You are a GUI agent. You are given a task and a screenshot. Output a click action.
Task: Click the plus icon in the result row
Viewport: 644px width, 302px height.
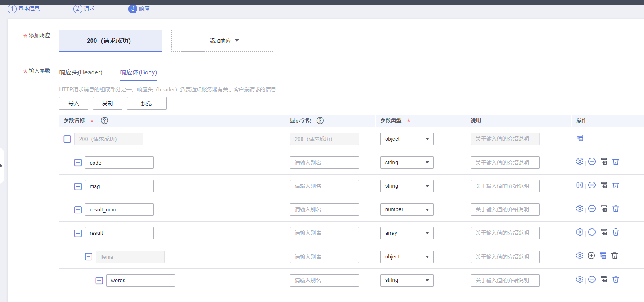[x=592, y=232]
